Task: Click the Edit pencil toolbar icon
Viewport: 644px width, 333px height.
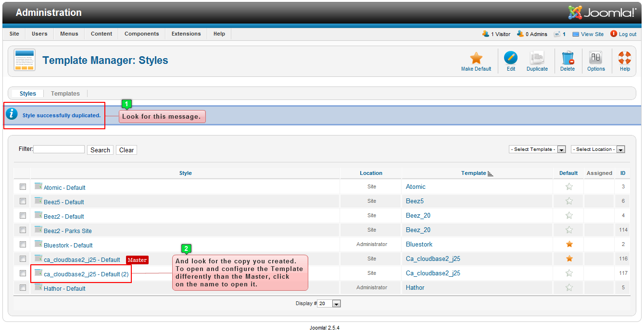Action: click(x=511, y=58)
